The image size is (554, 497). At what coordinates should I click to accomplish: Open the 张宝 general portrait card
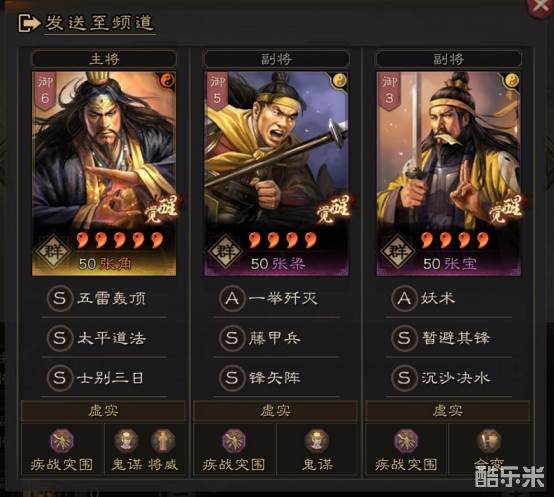point(448,173)
